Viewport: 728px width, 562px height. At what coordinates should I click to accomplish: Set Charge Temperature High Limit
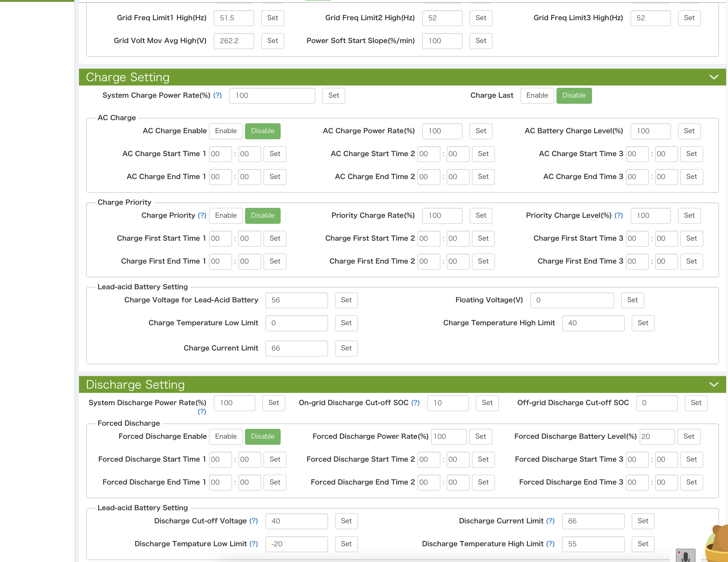[643, 323]
